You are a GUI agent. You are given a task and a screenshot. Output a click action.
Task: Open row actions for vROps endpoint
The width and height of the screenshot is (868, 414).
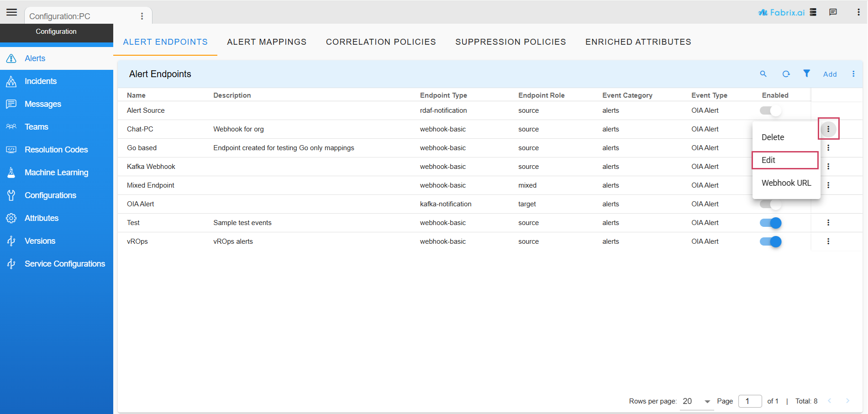pyautogui.click(x=828, y=241)
